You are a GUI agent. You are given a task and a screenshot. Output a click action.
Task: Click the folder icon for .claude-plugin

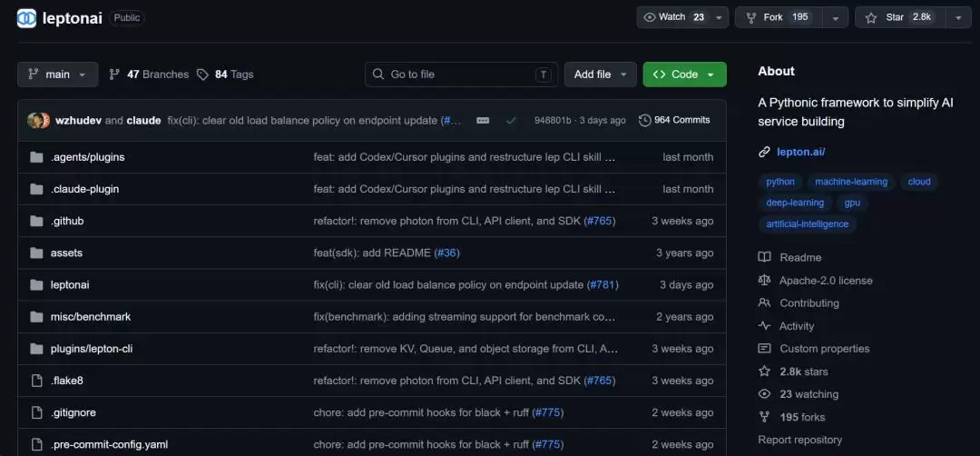click(x=36, y=189)
